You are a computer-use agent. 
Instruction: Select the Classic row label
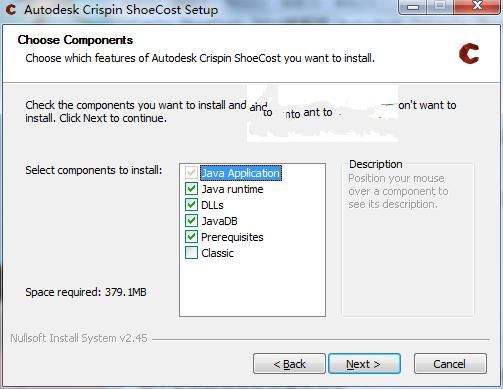click(217, 253)
